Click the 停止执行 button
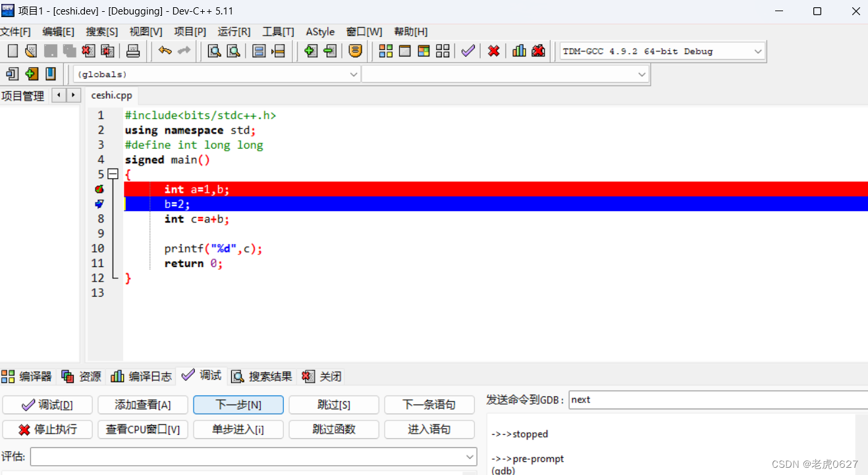Image resolution: width=868 pixels, height=475 pixels. coord(47,430)
